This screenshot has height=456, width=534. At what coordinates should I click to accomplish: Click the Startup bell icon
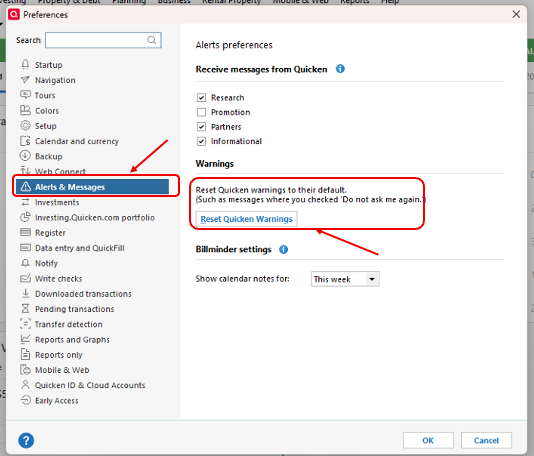pos(25,64)
